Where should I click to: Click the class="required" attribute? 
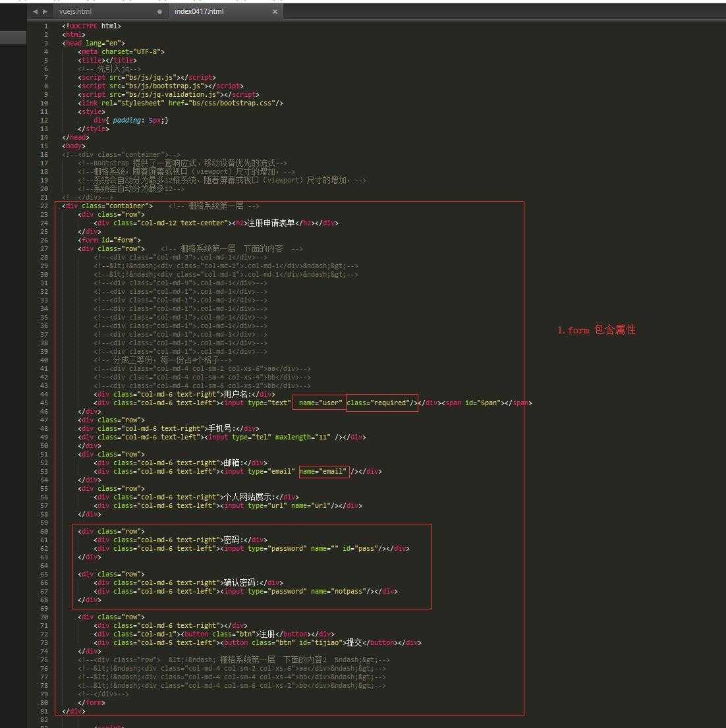pyautogui.click(x=378, y=403)
